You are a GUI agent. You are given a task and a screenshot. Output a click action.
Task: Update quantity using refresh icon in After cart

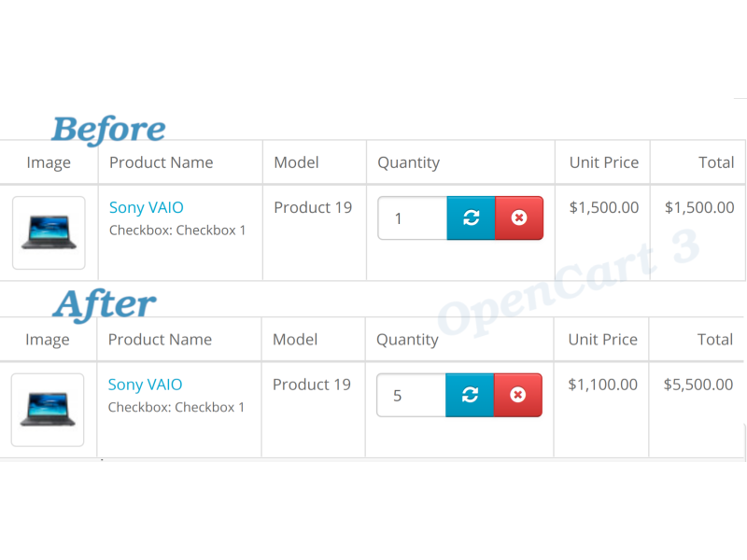pyautogui.click(x=470, y=395)
